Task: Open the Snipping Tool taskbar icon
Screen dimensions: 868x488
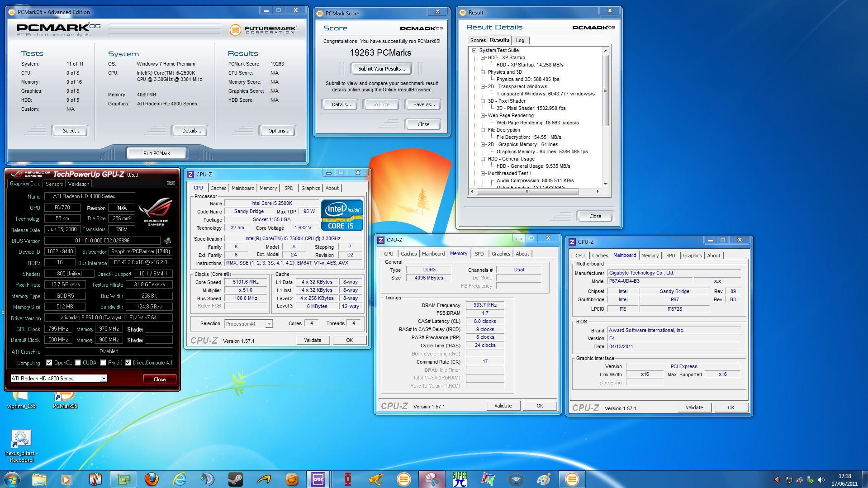Action: [432, 479]
